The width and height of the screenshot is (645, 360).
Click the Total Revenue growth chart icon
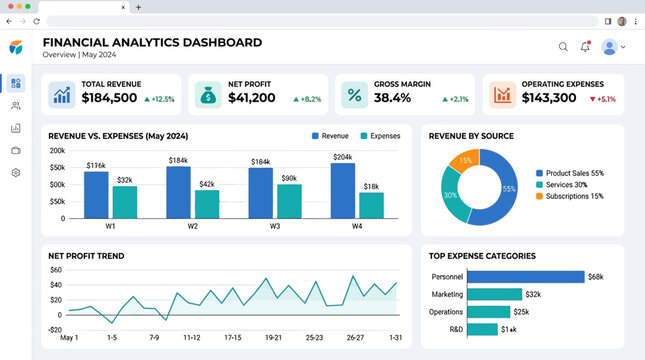pyautogui.click(x=62, y=95)
